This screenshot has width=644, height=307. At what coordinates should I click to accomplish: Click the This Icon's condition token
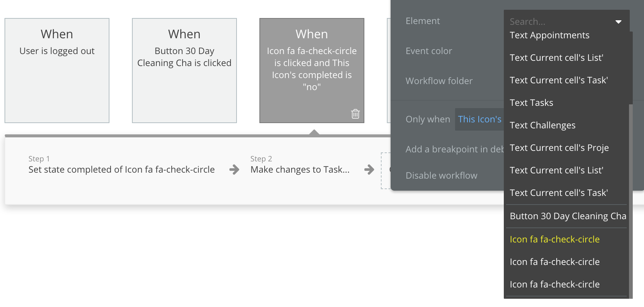pos(480,119)
